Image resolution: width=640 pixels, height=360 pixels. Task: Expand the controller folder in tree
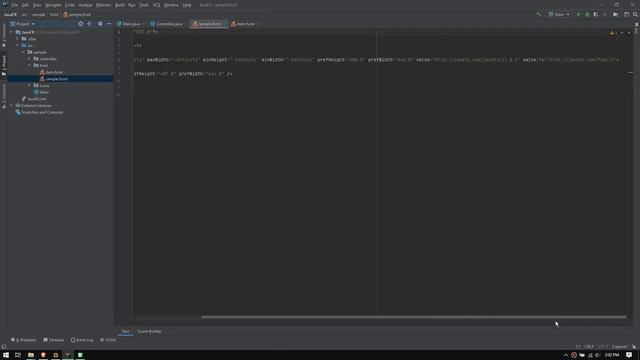[29, 59]
